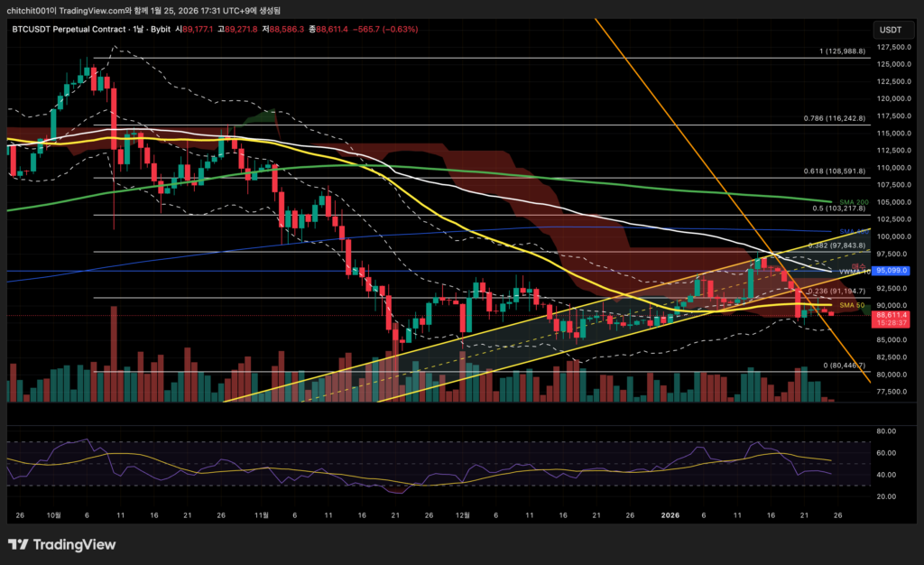Click the SMA 50 line label
The width and height of the screenshot is (924, 565).
tap(852, 306)
